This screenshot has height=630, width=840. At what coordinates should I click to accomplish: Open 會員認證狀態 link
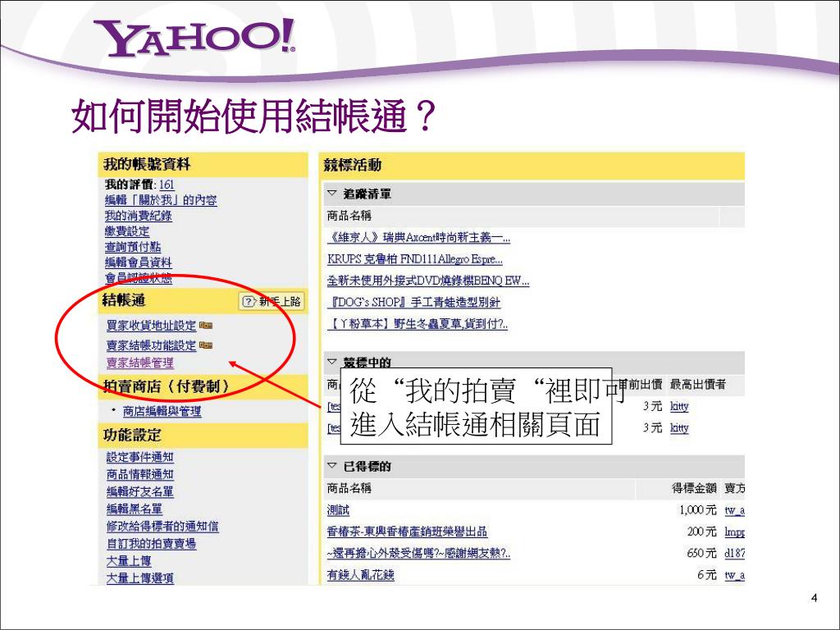coord(138,278)
